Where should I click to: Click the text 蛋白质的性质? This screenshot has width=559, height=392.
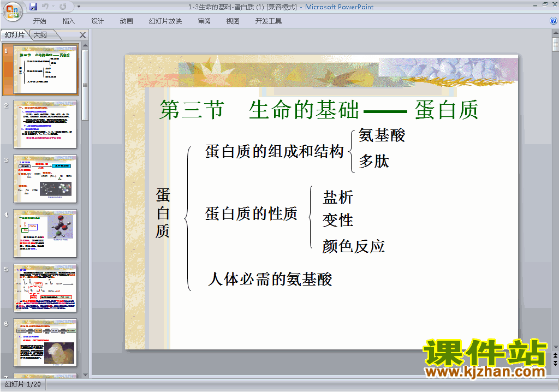pyautogui.click(x=251, y=213)
